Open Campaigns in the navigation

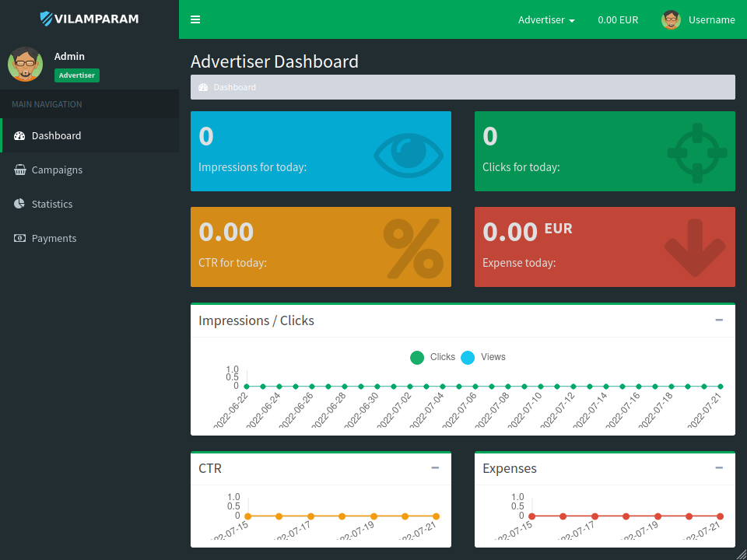click(x=89, y=170)
